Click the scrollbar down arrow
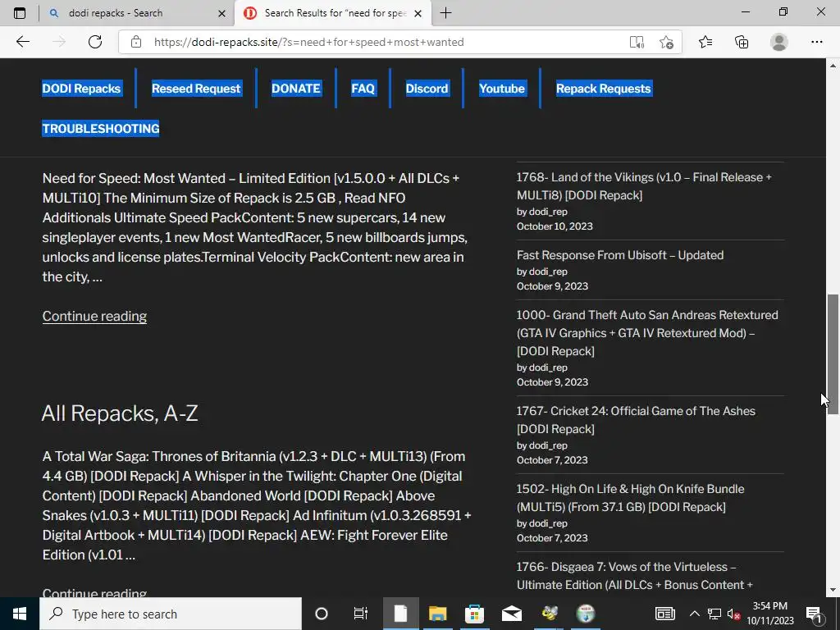 point(833,590)
